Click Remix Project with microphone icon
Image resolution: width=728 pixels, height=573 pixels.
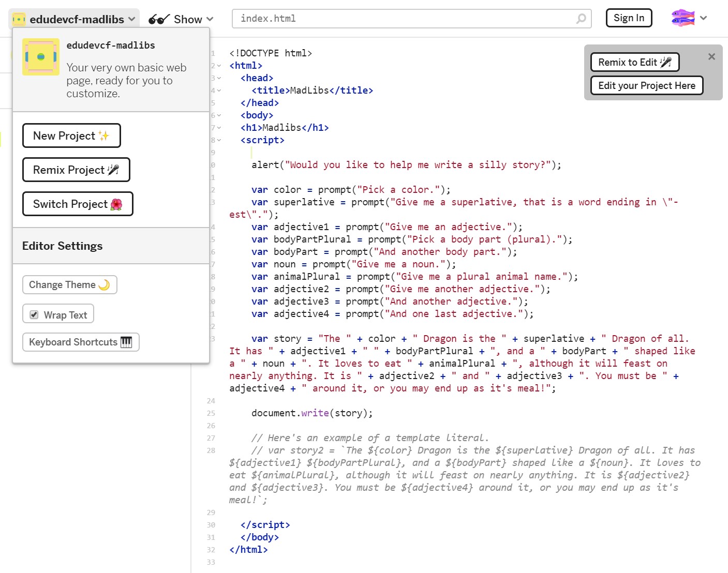(x=76, y=170)
